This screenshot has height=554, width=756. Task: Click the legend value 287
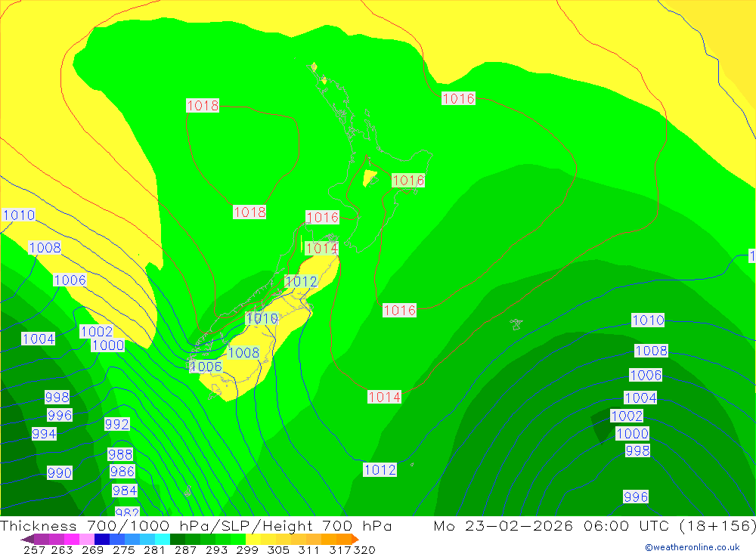pyautogui.click(x=185, y=549)
